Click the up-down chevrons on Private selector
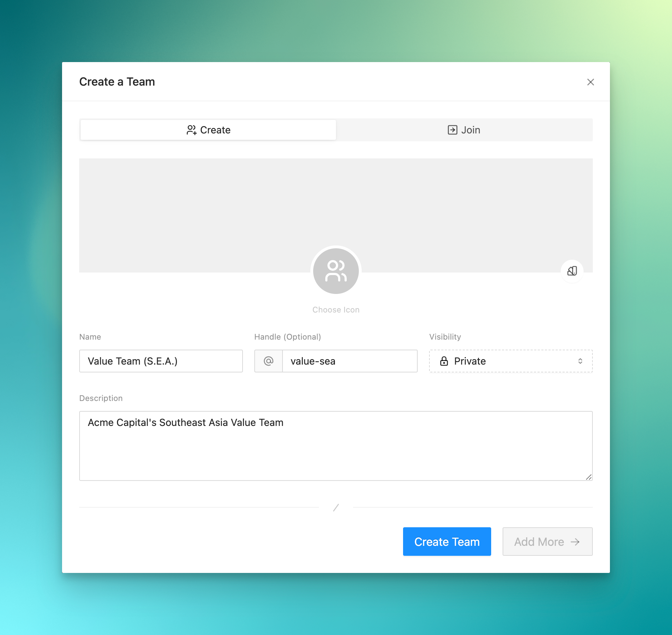The image size is (672, 635). click(x=580, y=361)
